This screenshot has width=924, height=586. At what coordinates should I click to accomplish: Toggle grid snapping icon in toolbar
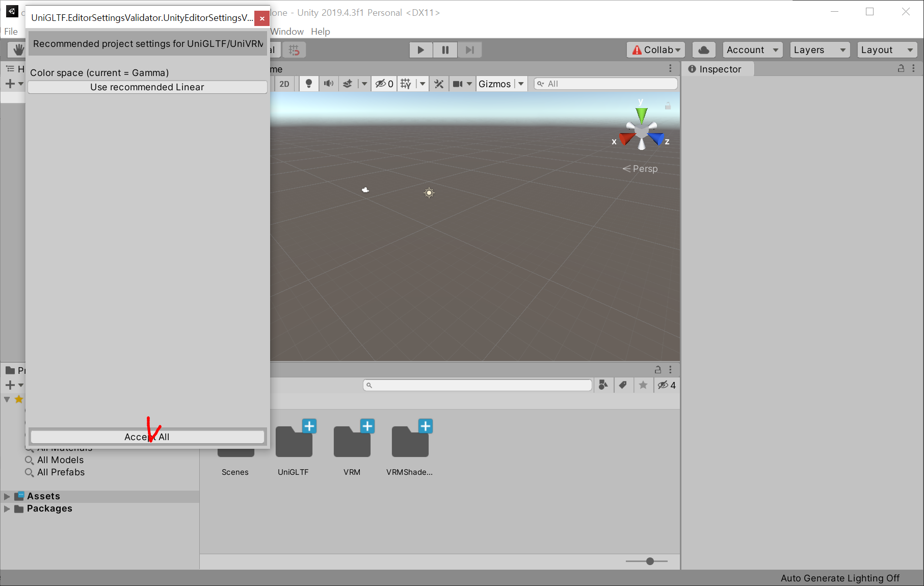(294, 50)
